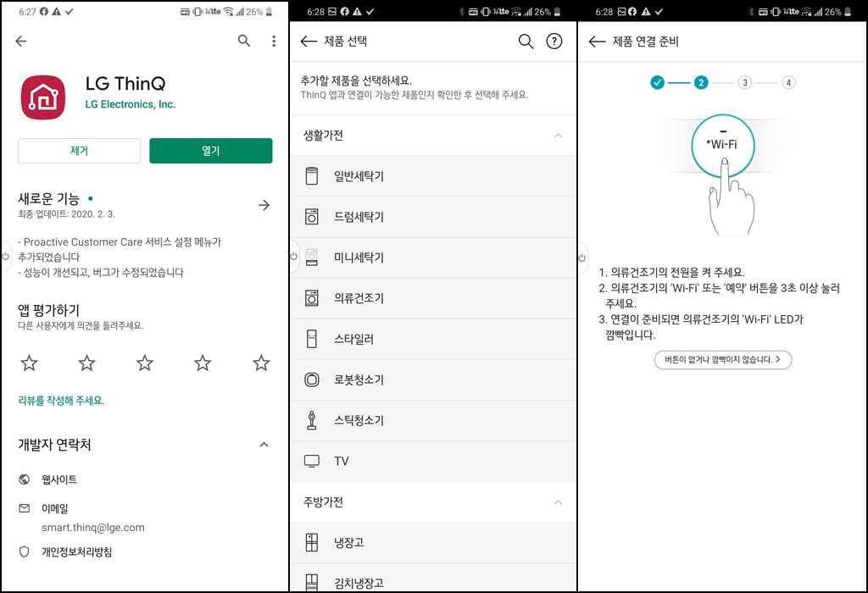Image resolution: width=868 pixels, height=593 pixels.
Task: Tap the LG ThinQ app logo
Action: click(43, 97)
